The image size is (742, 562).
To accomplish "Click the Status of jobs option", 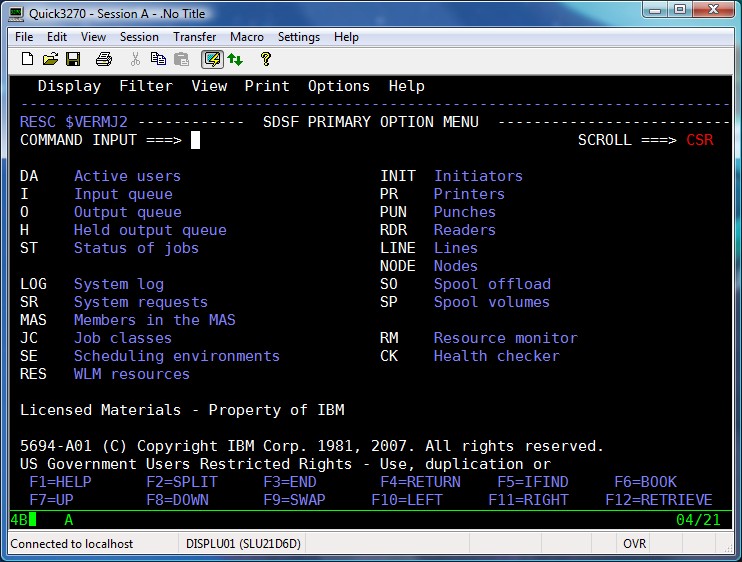I will click(x=136, y=248).
